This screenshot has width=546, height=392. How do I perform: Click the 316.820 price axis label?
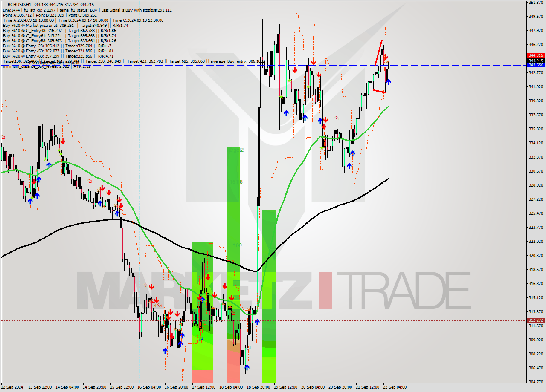click(x=536, y=284)
